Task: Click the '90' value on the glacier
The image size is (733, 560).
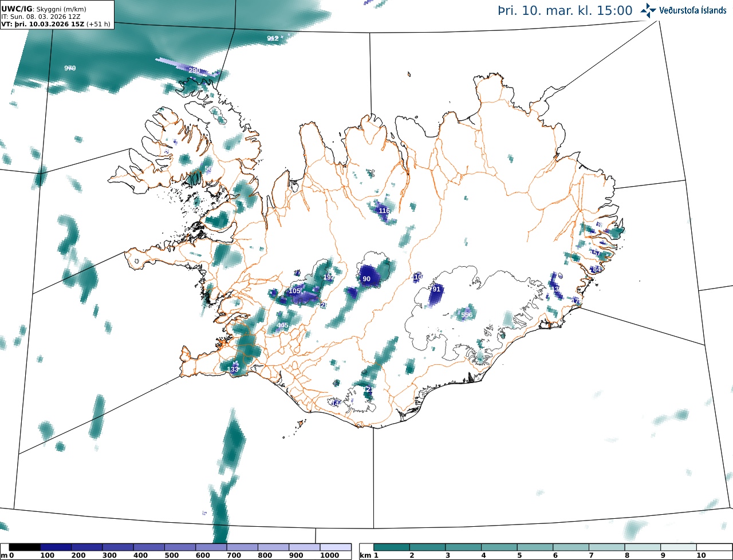Action: pyautogui.click(x=366, y=279)
